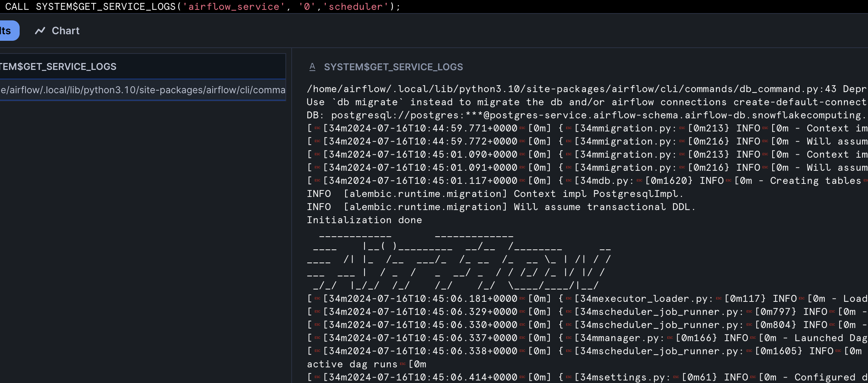Click the 'Context impl PostgresqlImpl.' alembic line
The height and width of the screenshot is (383, 868).
tap(495, 194)
